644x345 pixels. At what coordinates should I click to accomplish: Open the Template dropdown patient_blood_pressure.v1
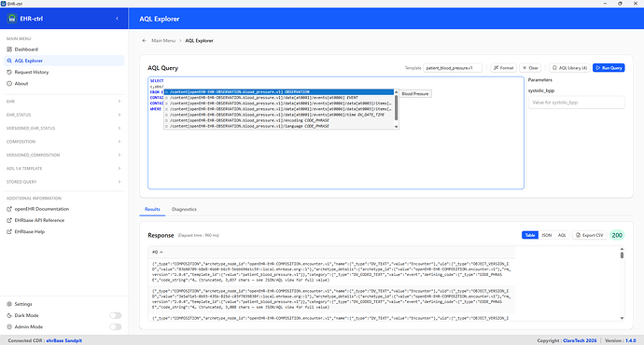click(x=453, y=68)
